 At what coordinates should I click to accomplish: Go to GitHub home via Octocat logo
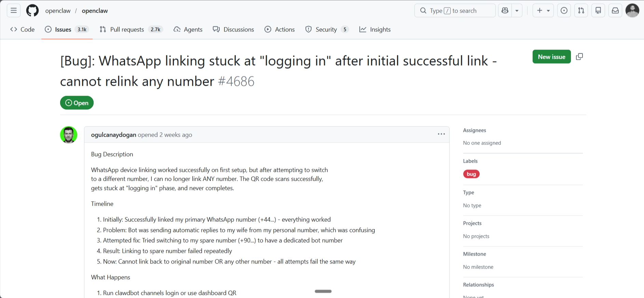pos(32,11)
